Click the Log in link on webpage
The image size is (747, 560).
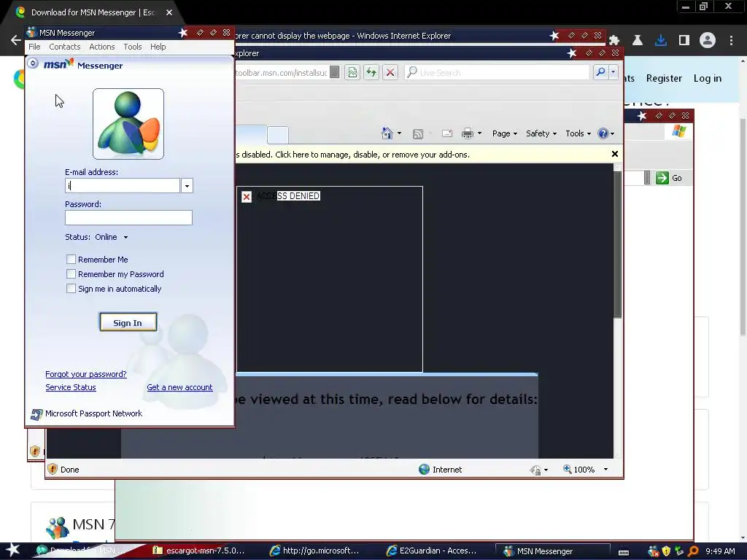tap(707, 78)
